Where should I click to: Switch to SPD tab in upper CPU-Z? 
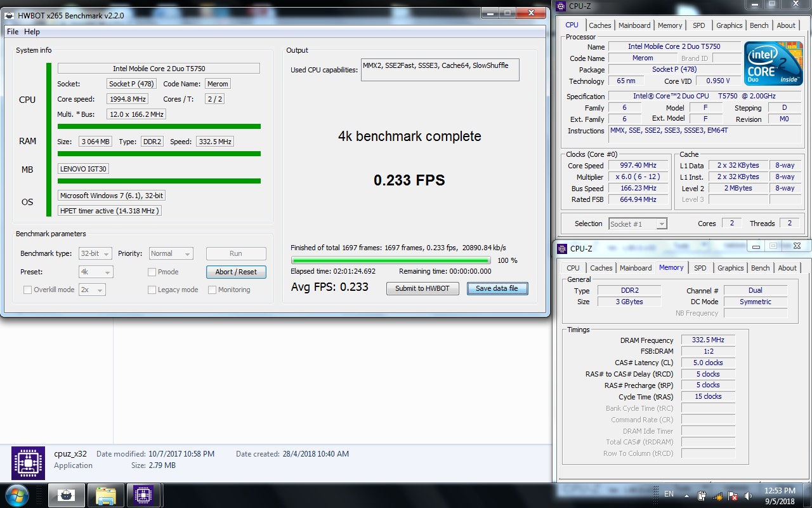pos(699,26)
